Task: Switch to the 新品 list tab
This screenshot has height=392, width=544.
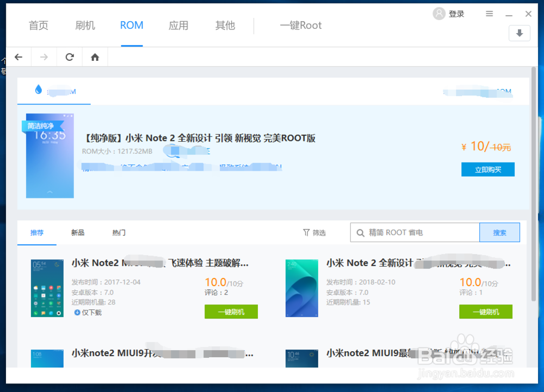Action: [78, 233]
